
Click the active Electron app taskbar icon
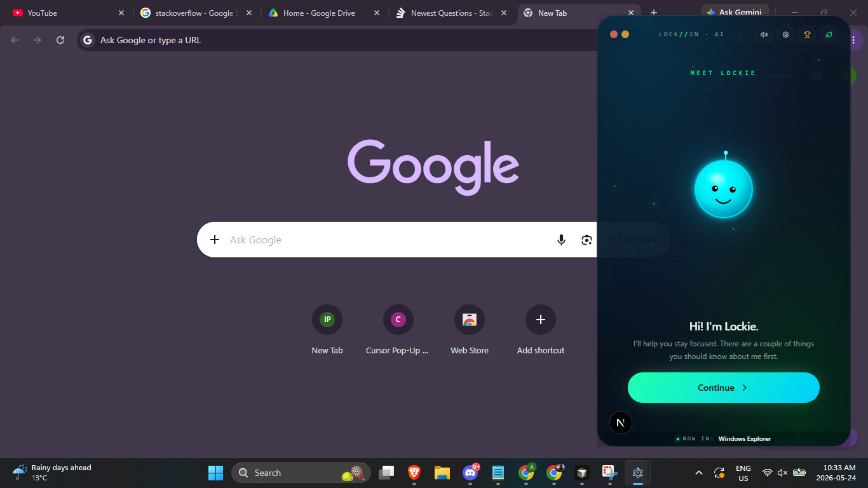pyautogui.click(x=638, y=473)
